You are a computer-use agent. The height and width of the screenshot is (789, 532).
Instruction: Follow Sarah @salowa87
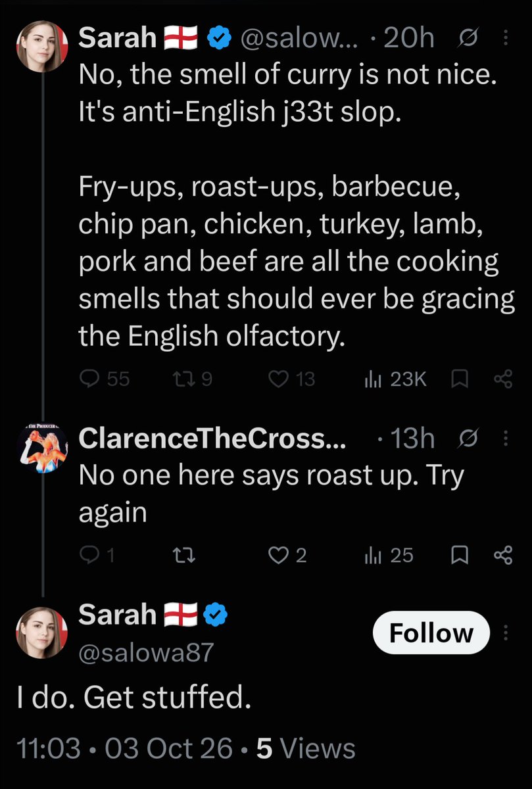(431, 633)
